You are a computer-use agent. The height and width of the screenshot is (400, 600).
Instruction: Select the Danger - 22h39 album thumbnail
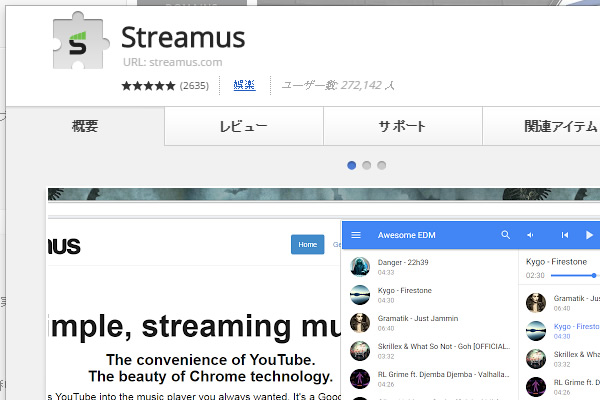tap(360, 267)
